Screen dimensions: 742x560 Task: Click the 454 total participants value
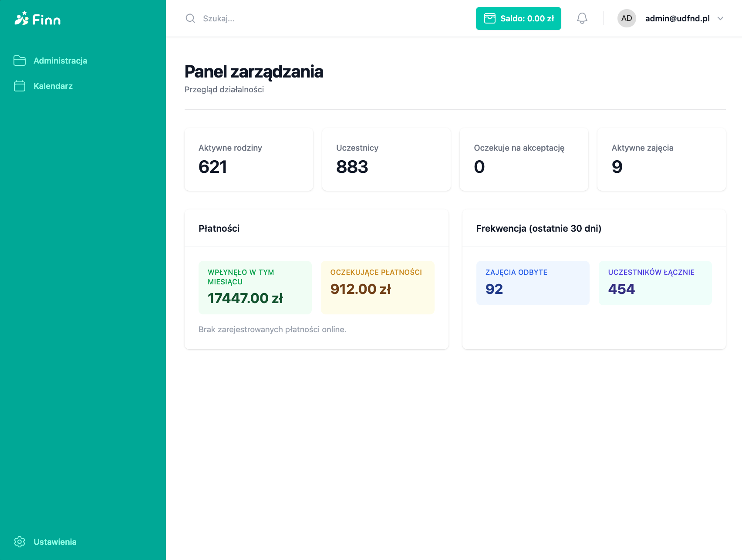point(621,289)
